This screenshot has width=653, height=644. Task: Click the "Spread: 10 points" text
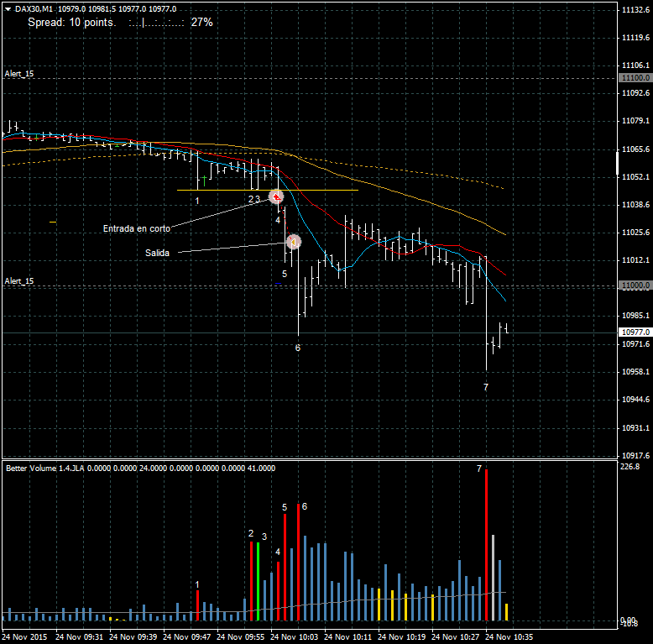[72, 22]
